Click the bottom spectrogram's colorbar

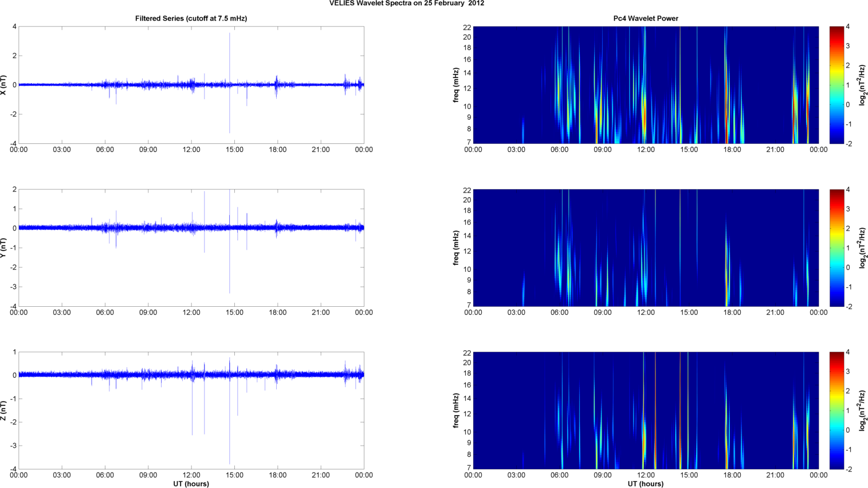[836, 411]
